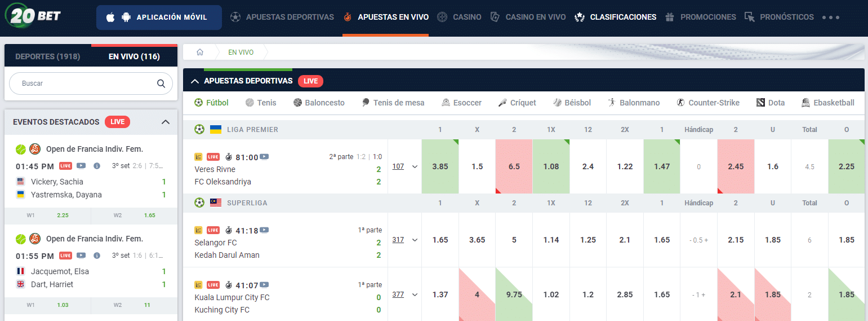Open Clasificaciones in the top navigation
The image size is (868, 321).
615,17
